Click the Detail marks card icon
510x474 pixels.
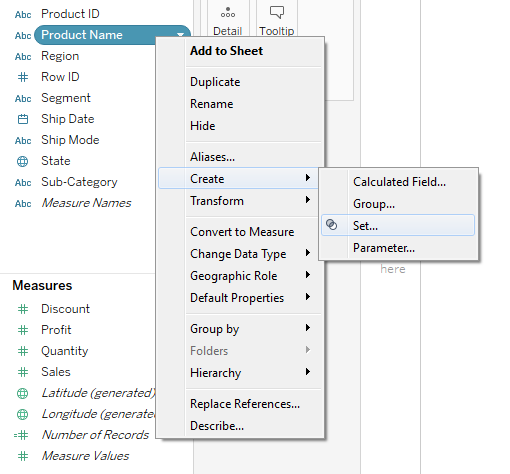tap(228, 13)
